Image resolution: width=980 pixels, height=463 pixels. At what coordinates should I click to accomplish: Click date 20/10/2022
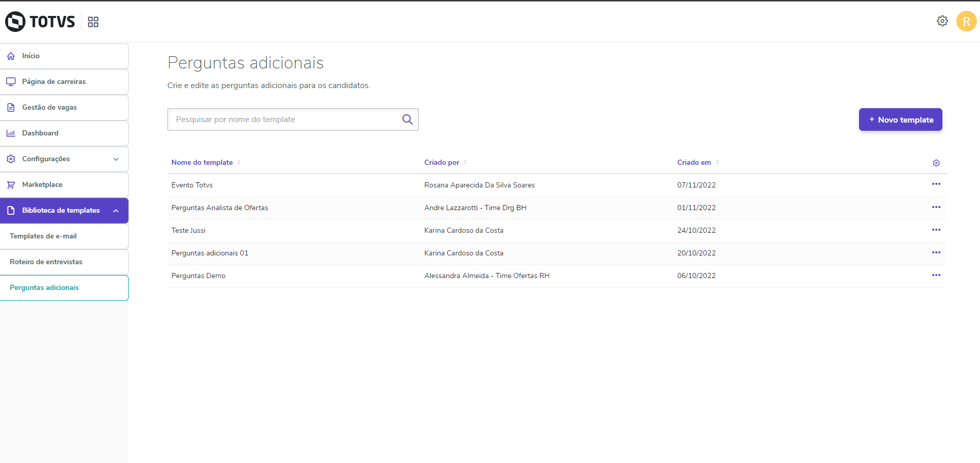click(x=696, y=253)
